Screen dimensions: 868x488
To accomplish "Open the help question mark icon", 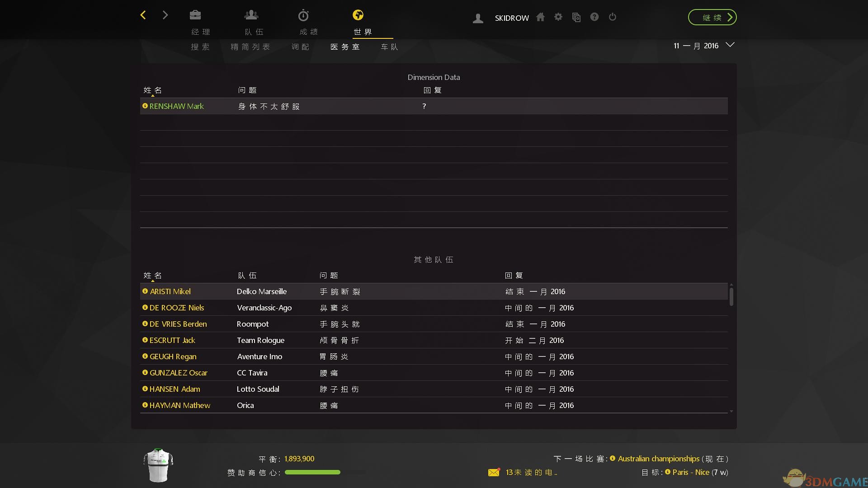I will point(594,17).
